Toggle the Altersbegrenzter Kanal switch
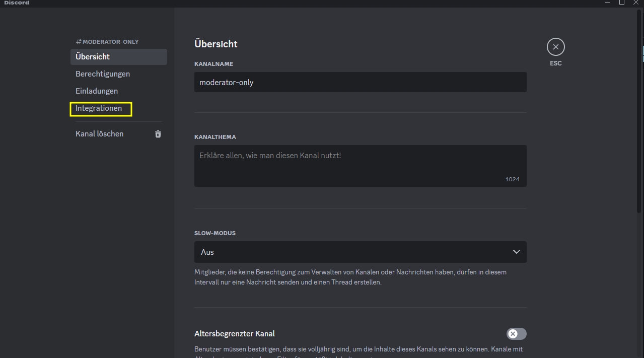Viewport: 644px width, 358px height. 516,334
